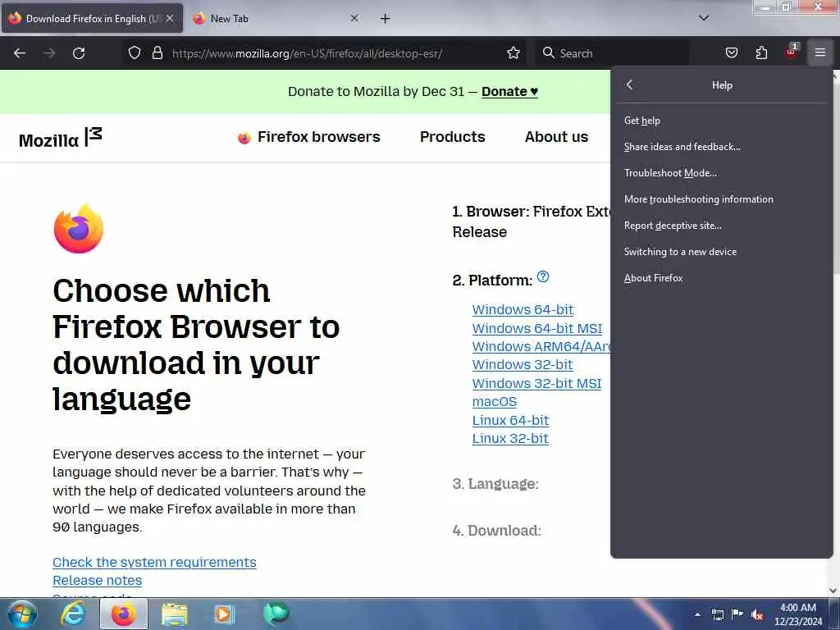The image size is (840, 630).
Task: Choose Windows ARM64/AArch64 platform
Action: coord(541,347)
